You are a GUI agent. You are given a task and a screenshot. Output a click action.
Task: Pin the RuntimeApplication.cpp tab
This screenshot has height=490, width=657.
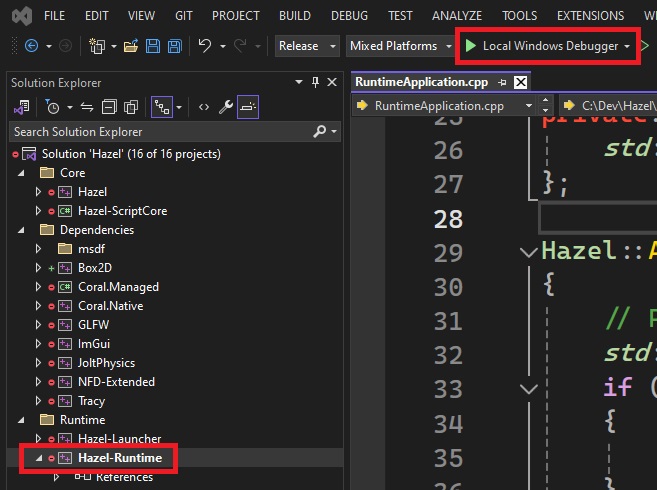[502, 83]
